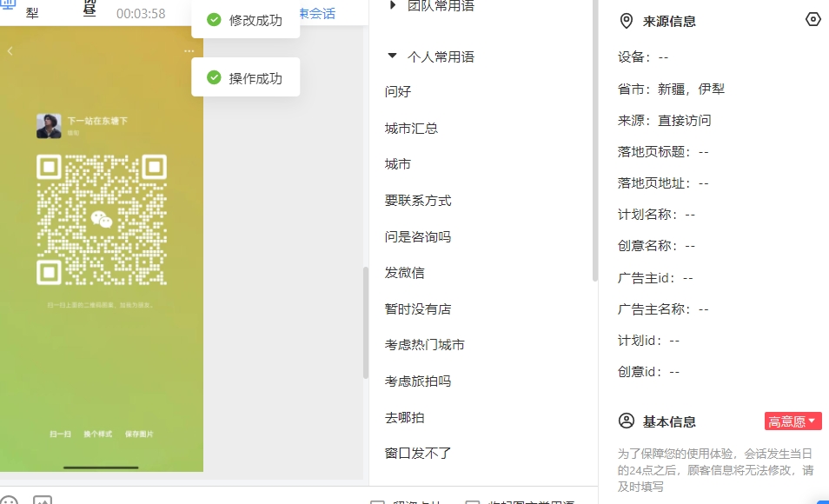Click the 计划名称 field row

pos(656,214)
